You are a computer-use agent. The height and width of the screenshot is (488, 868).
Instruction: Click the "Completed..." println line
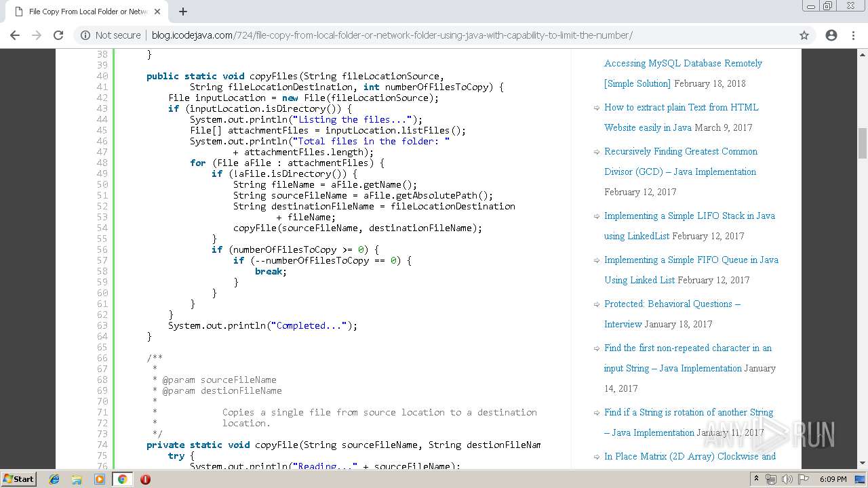(262, 325)
